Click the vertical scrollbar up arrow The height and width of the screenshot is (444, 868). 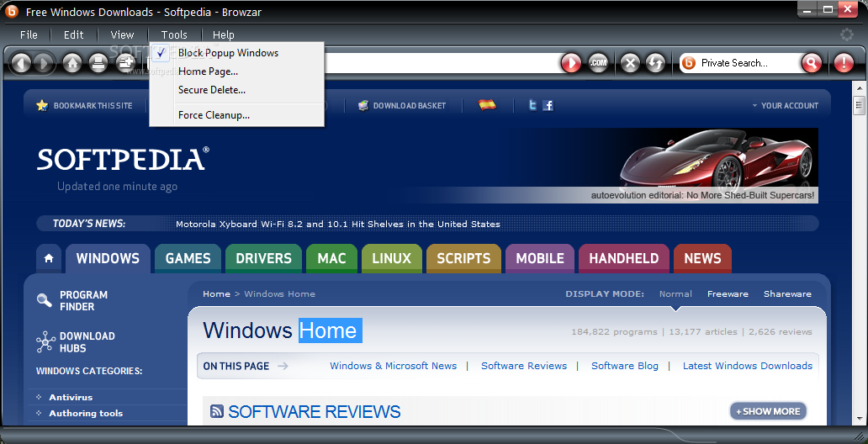859,88
